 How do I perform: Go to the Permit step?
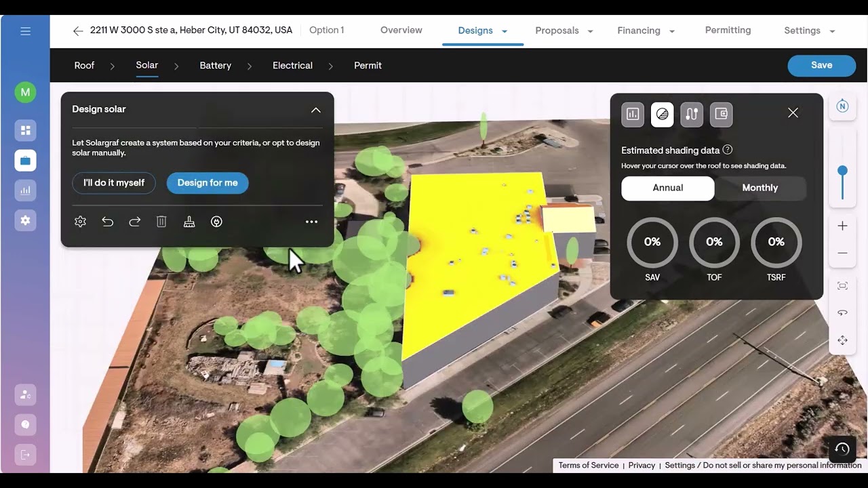(x=368, y=66)
